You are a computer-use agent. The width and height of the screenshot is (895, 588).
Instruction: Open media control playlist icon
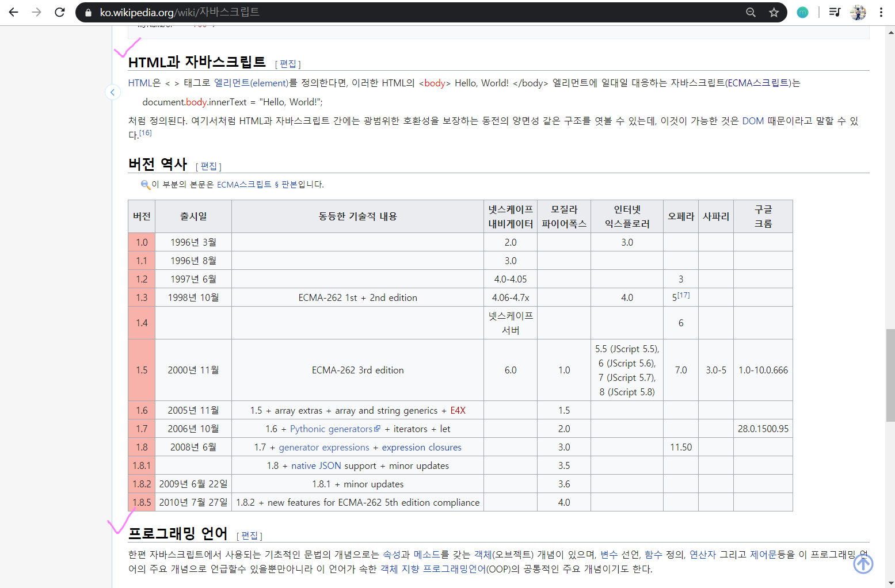(x=835, y=12)
